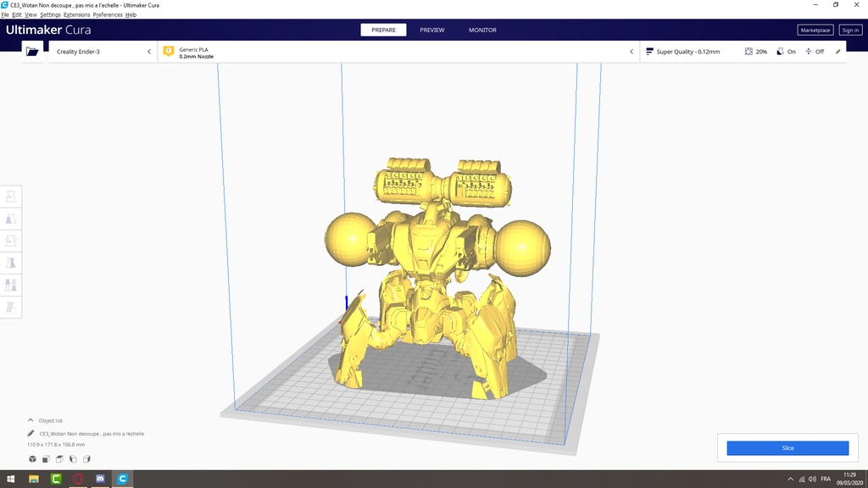Viewport: 868px width, 488px height.
Task: Open Opera browser from the taskbar
Action: coord(78,479)
